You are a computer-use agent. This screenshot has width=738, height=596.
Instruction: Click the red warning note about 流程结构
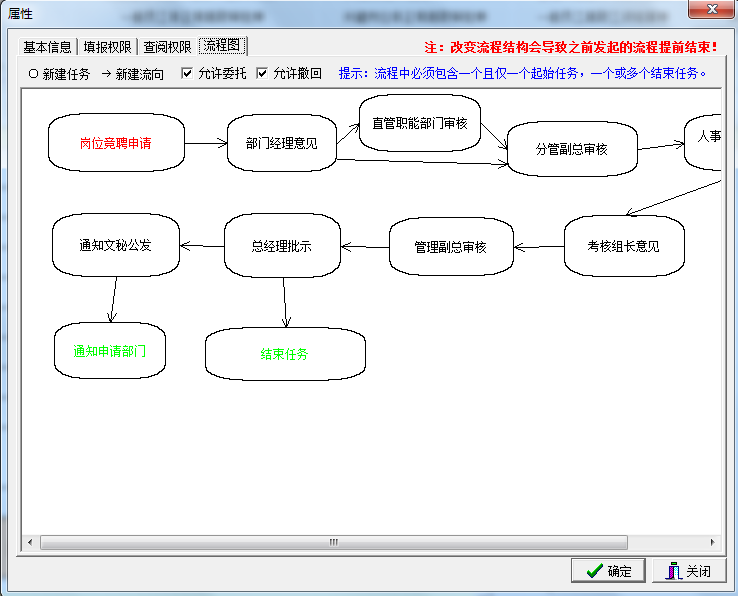click(x=571, y=48)
